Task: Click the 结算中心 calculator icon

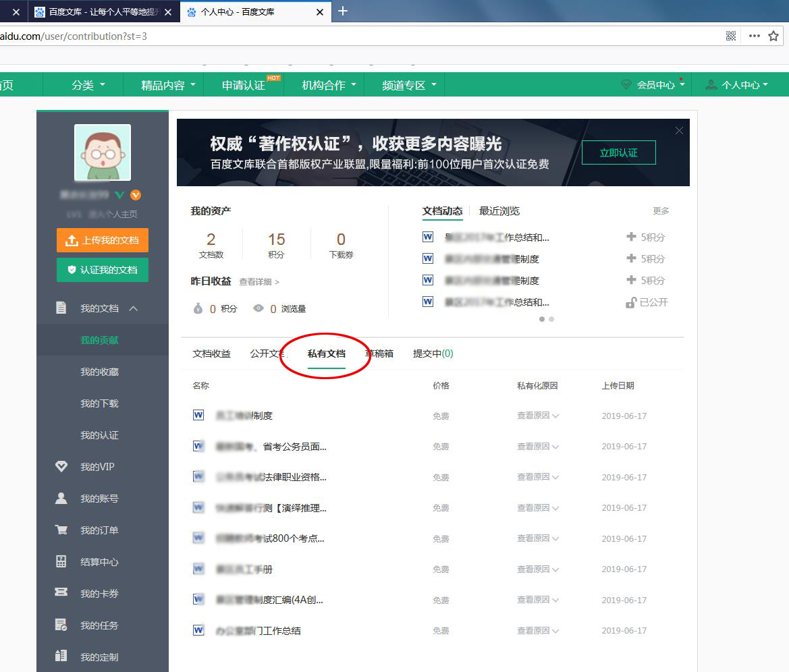Action: 61,561
